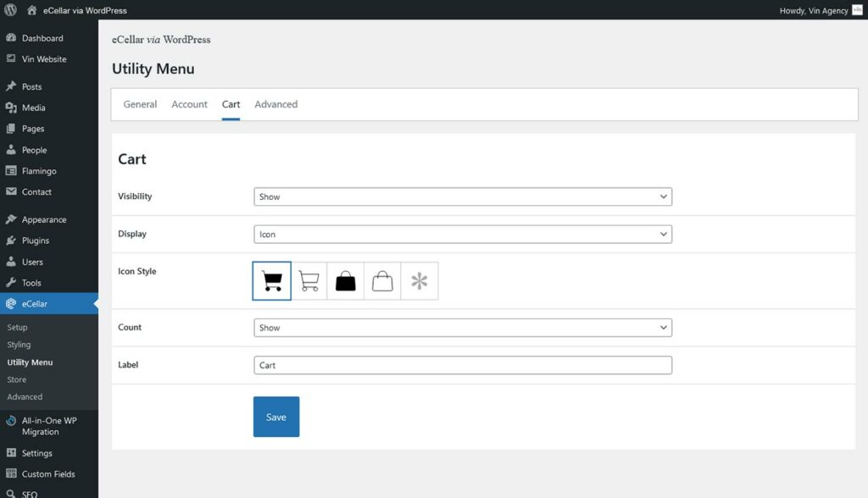Viewport: 868px width, 498px height.
Task: Pick the asterisk icon style
Action: (418, 280)
